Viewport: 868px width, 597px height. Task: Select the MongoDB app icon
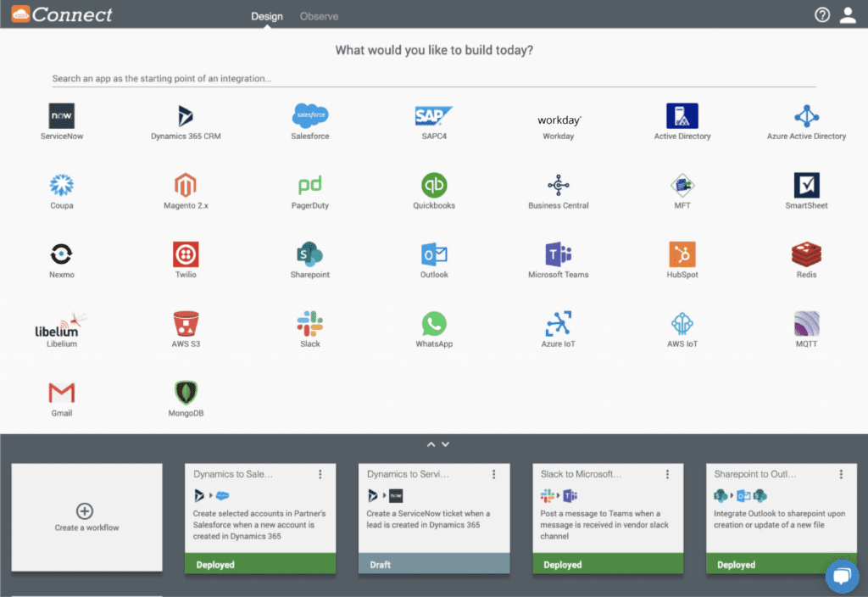point(186,393)
